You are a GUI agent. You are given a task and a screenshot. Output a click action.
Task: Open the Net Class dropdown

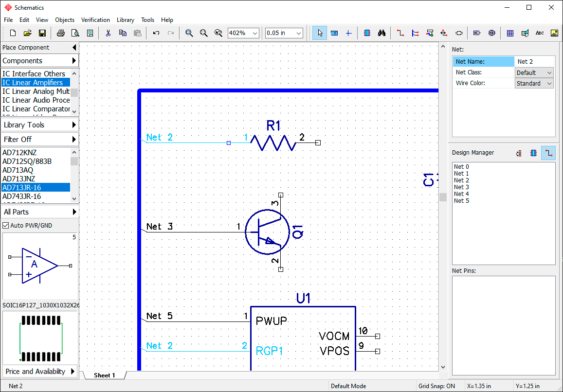pos(534,72)
